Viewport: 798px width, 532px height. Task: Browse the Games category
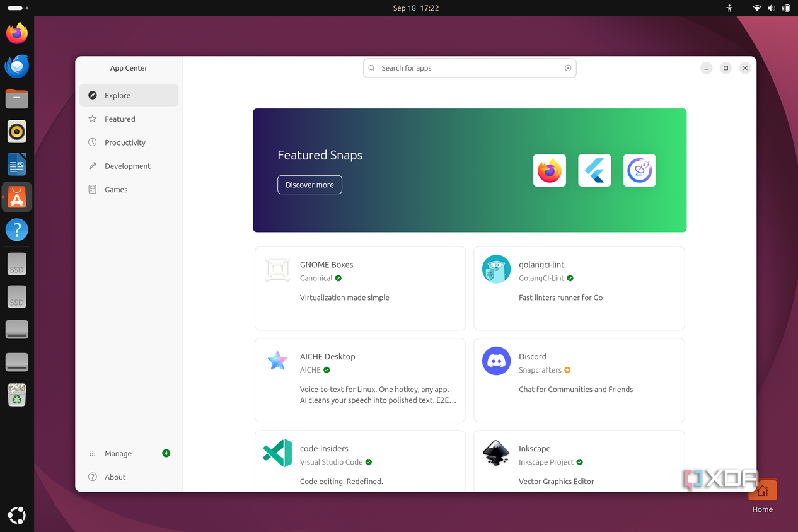point(129,189)
